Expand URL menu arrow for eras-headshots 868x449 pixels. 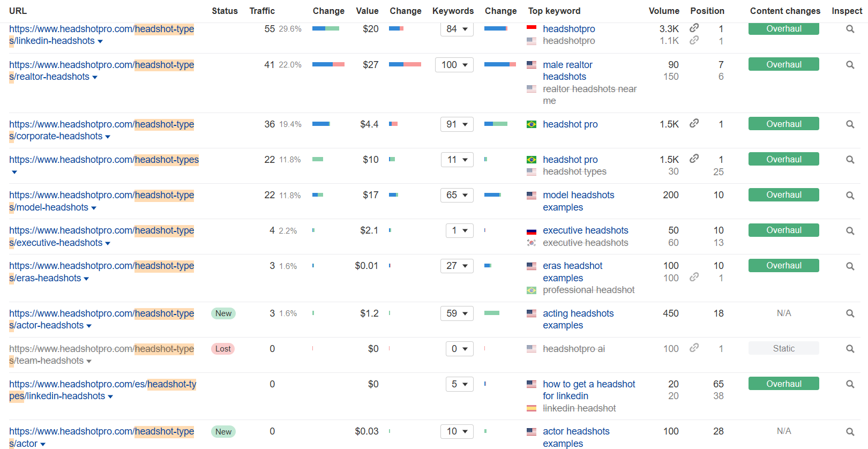(x=86, y=279)
